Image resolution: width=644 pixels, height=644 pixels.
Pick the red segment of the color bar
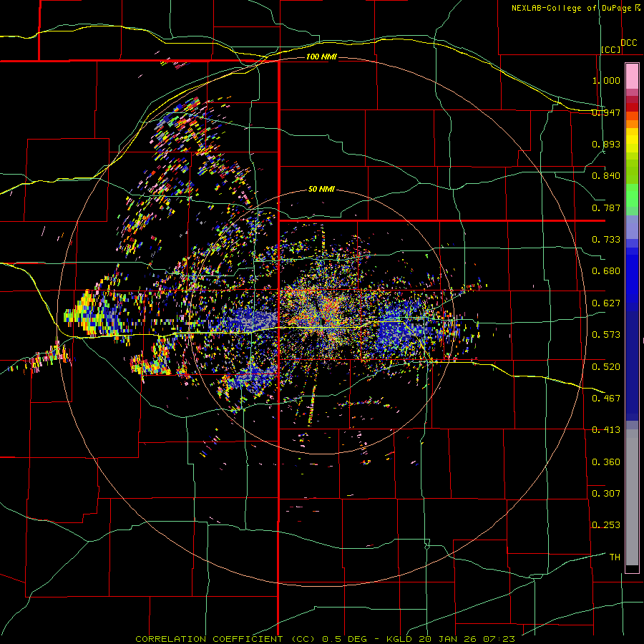pos(632,107)
